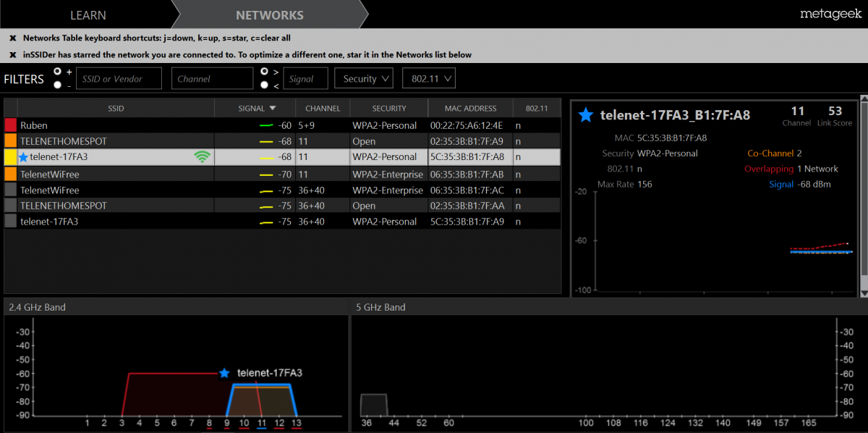Click the Overlapping 1 Network label
868x433 pixels.
point(791,169)
